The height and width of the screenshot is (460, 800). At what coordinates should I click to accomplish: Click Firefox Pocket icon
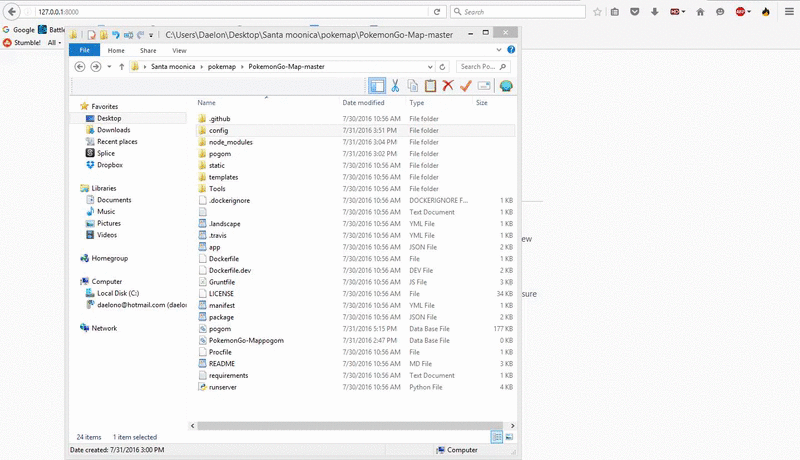pyautogui.click(x=635, y=12)
